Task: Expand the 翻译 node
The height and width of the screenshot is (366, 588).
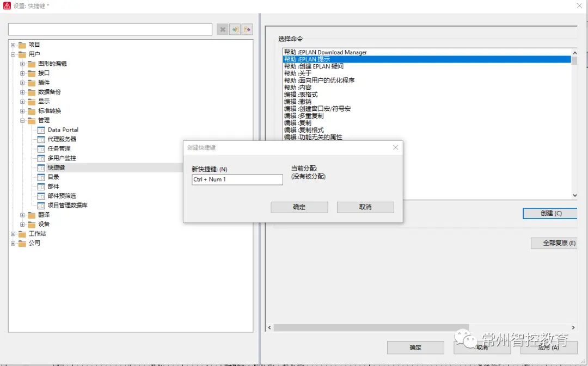Action: [x=22, y=215]
